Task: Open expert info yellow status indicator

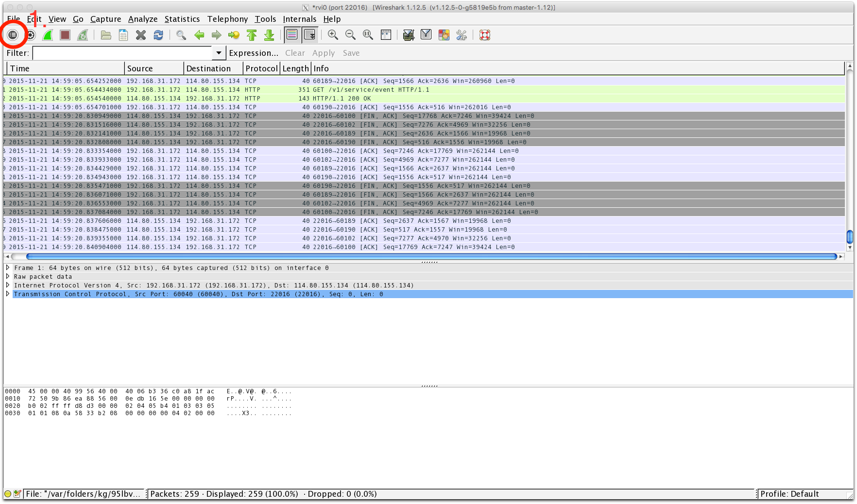Action: (8, 494)
